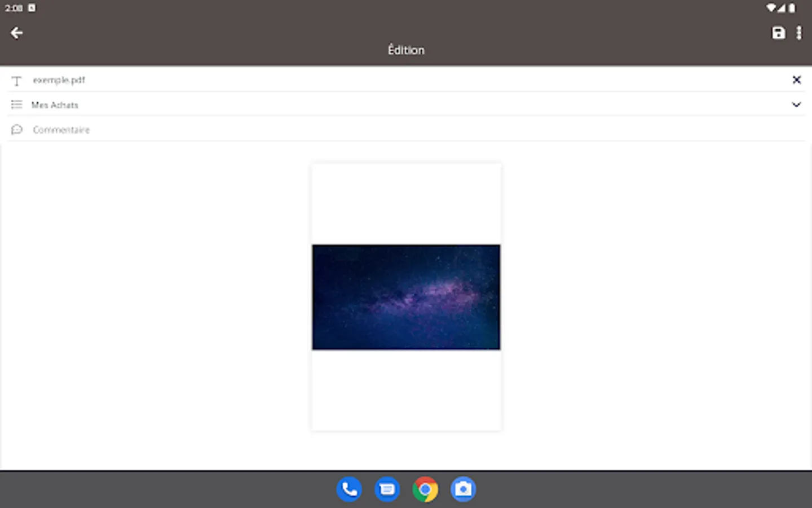Click the comment bubble icon
The width and height of the screenshot is (812, 508).
point(17,130)
